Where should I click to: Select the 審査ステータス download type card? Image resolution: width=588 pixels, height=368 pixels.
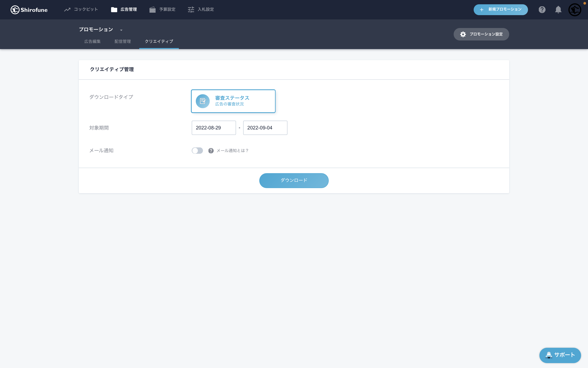click(233, 101)
